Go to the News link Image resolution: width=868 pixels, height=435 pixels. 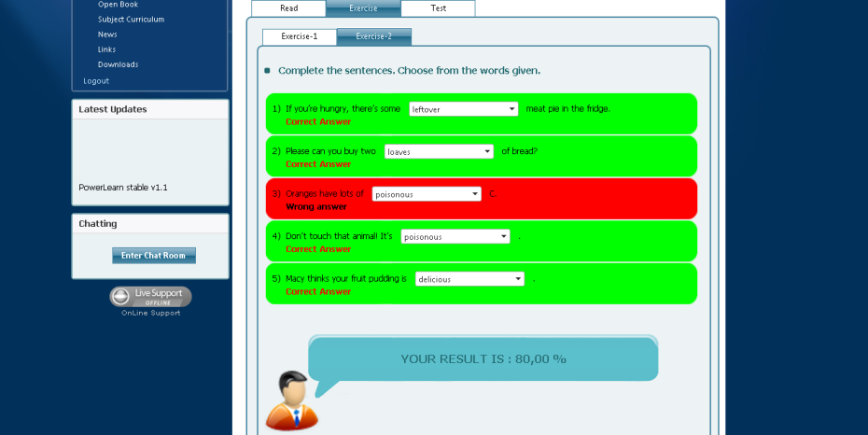(107, 35)
